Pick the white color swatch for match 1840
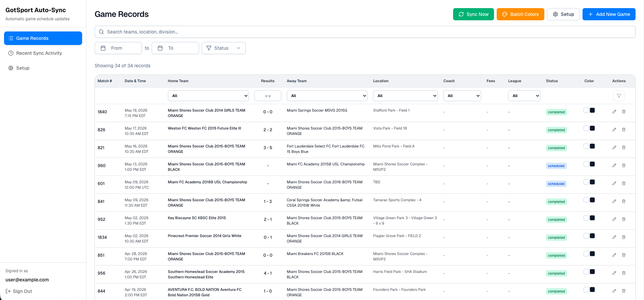The image size is (644, 300). pos(586,110)
